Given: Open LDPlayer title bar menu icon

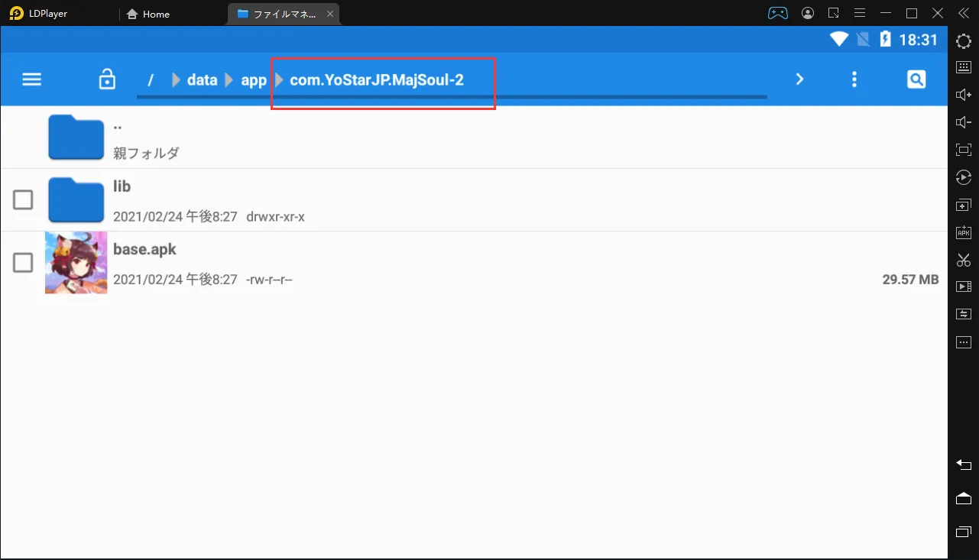Looking at the screenshot, I should tap(860, 13).
